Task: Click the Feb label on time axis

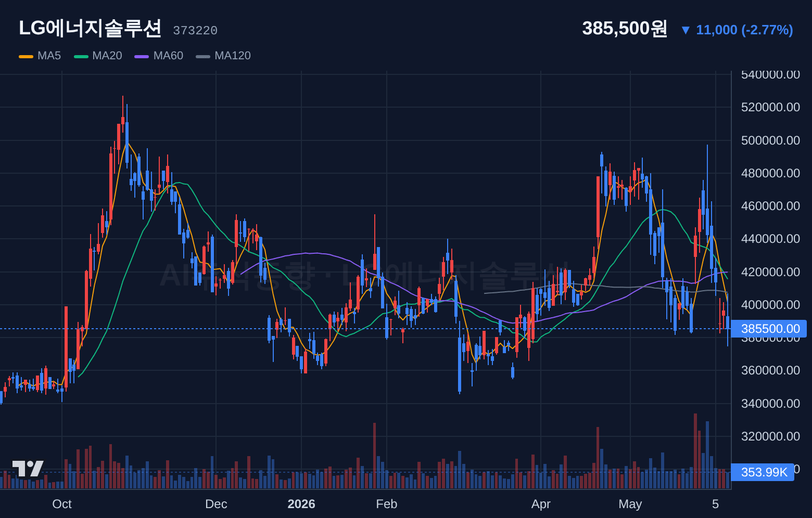Action: tap(387, 504)
